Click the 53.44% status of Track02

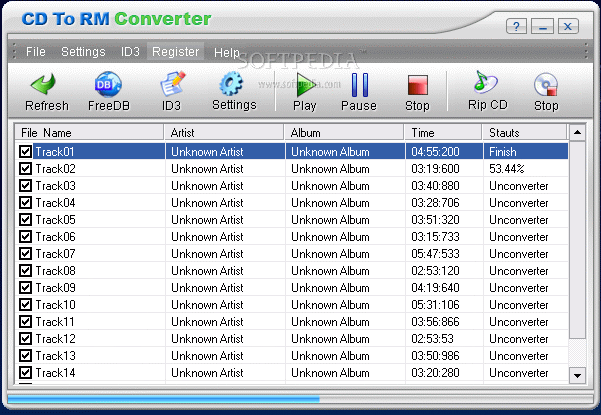click(506, 169)
